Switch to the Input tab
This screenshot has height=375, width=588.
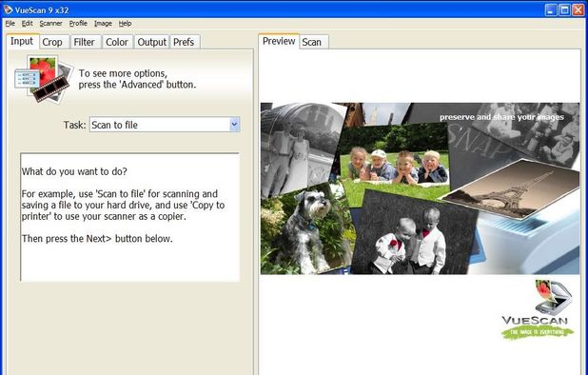coord(23,41)
